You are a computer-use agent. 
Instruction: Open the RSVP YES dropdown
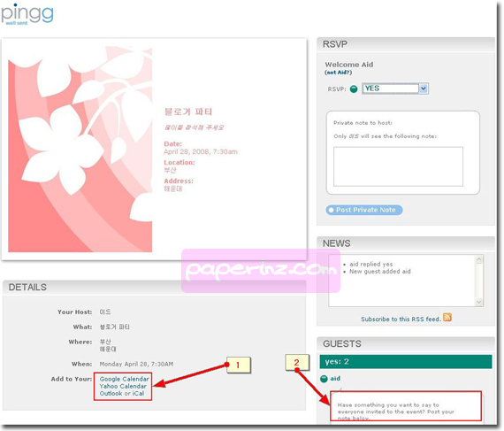tap(395, 89)
